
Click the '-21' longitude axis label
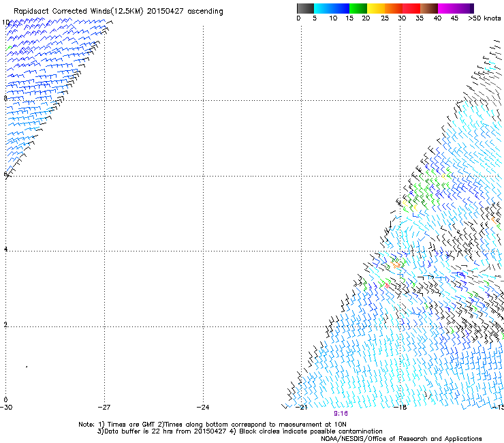(301, 408)
